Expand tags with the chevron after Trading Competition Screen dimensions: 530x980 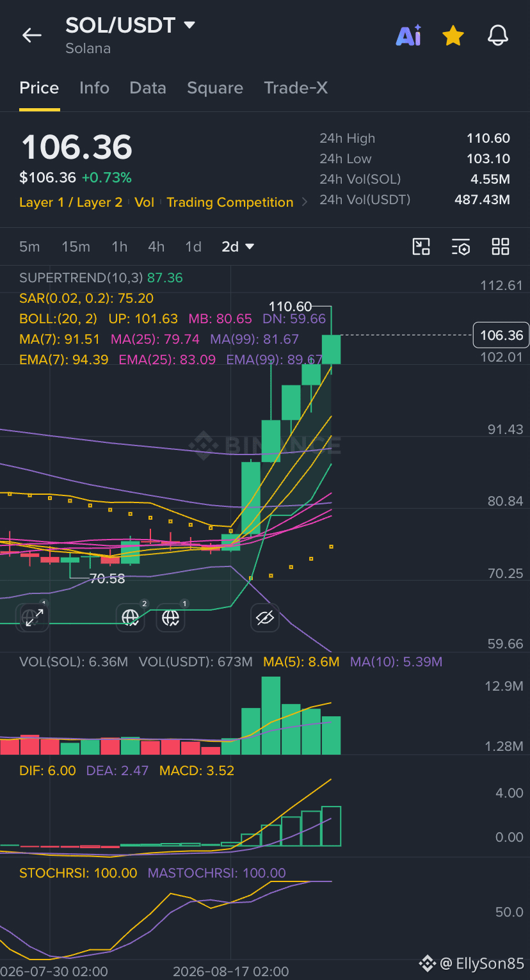pyautogui.click(x=305, y=202)
